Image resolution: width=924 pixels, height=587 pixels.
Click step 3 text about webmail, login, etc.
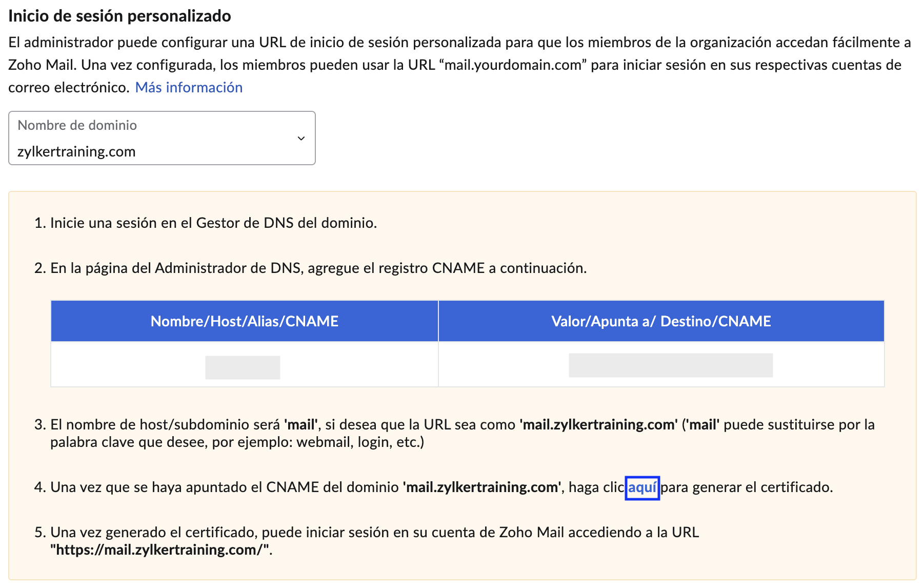point(463,433)
